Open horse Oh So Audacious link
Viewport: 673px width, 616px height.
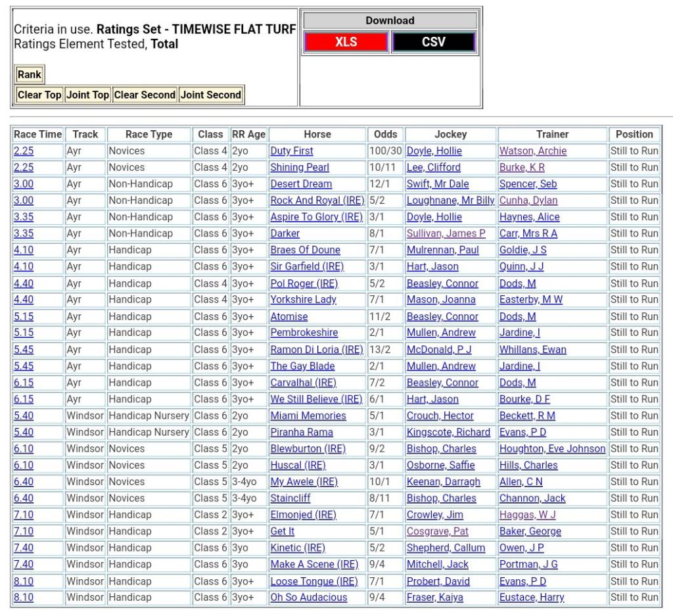tap(308, 598)
